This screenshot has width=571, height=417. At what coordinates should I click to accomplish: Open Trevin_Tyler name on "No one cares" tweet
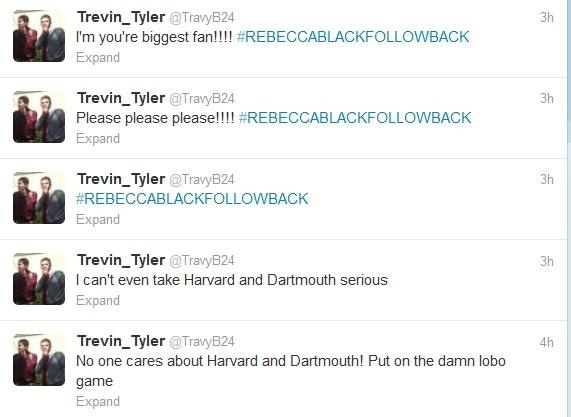pyautogui.click(x=121, y=341)
